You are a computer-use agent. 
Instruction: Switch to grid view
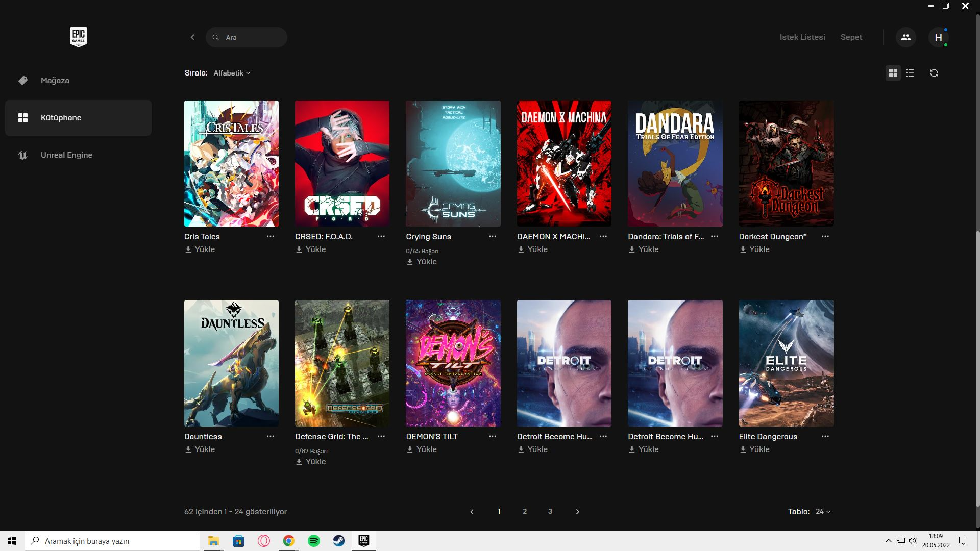click(x=893, y=73)
